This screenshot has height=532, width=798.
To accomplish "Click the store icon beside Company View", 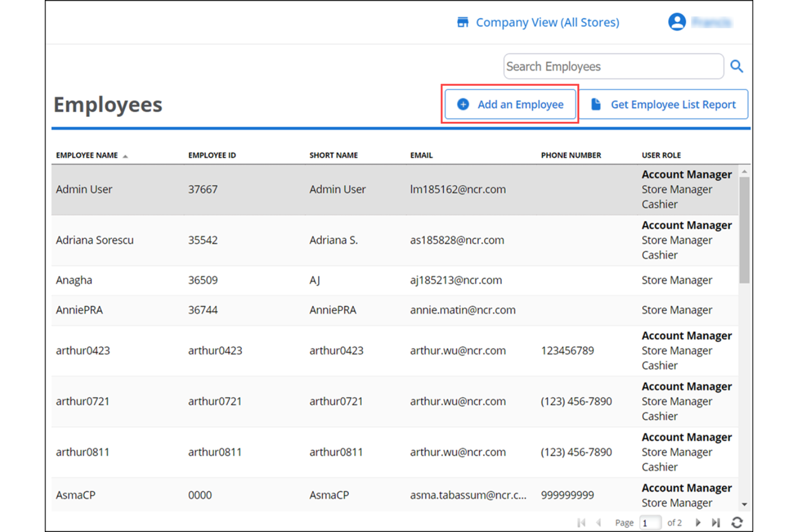I will pyautogui.click(x=463, y=22).
